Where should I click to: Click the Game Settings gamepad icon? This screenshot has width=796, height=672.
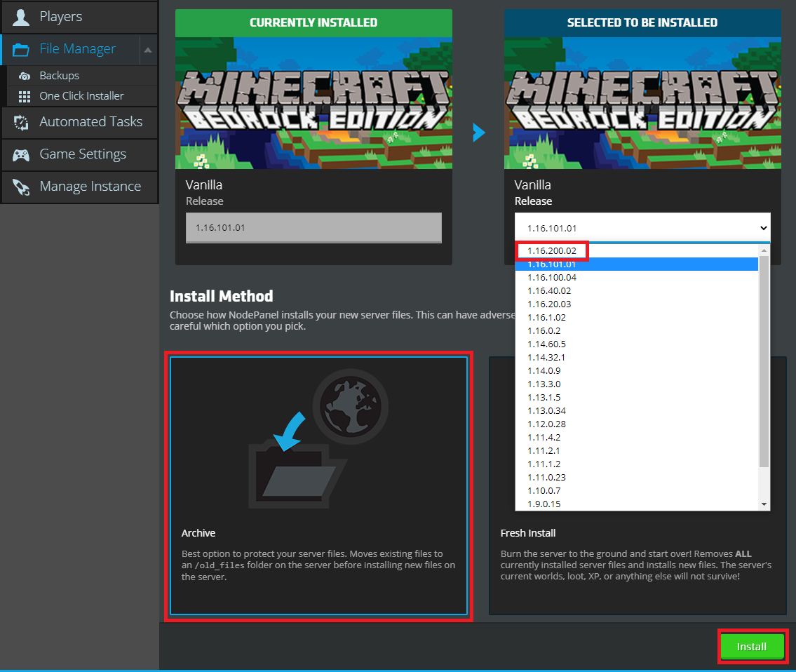21,154
